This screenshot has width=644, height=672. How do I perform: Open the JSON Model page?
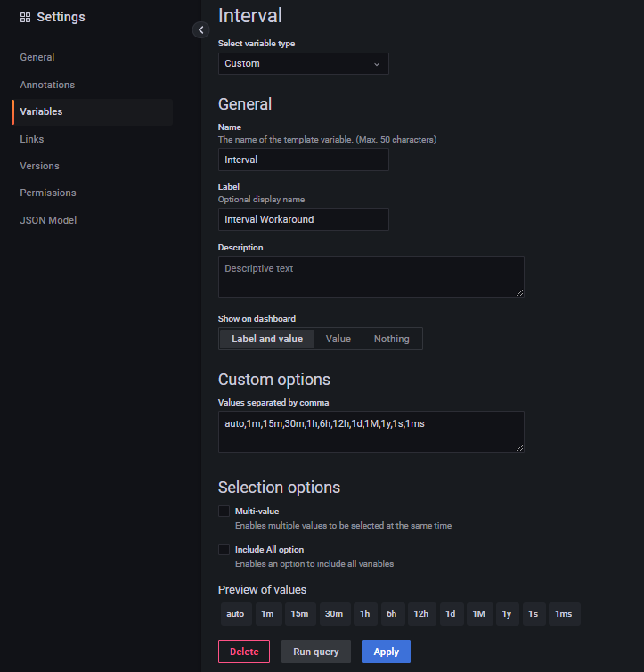click(x=48, y=220)
